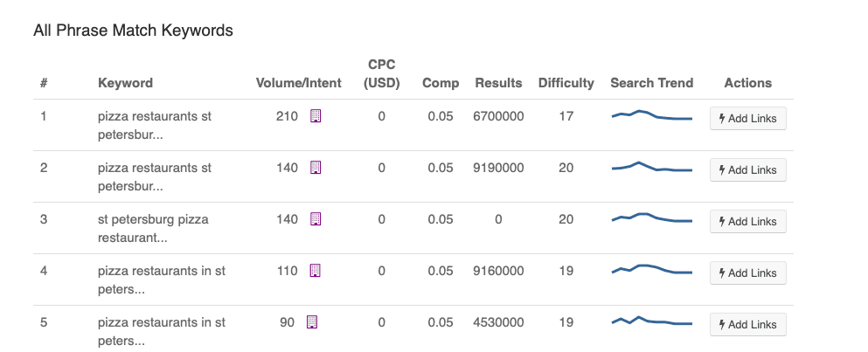Click the CPC (USD) column header

tap(381, 73)
